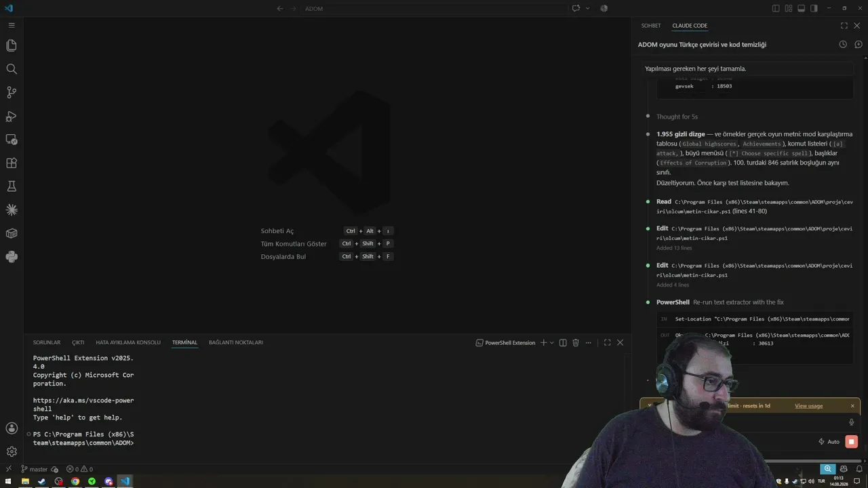Open the remote window status button
This screenshot has height=488, width=868.
[x=8, y=469]
